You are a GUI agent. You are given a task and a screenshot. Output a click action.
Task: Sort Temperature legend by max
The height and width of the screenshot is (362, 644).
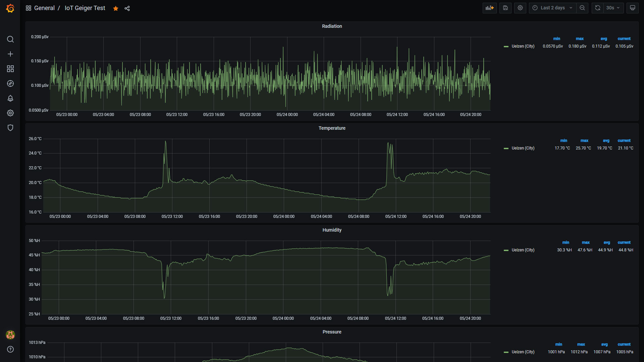pyautogui.click(x=585, y=141)
